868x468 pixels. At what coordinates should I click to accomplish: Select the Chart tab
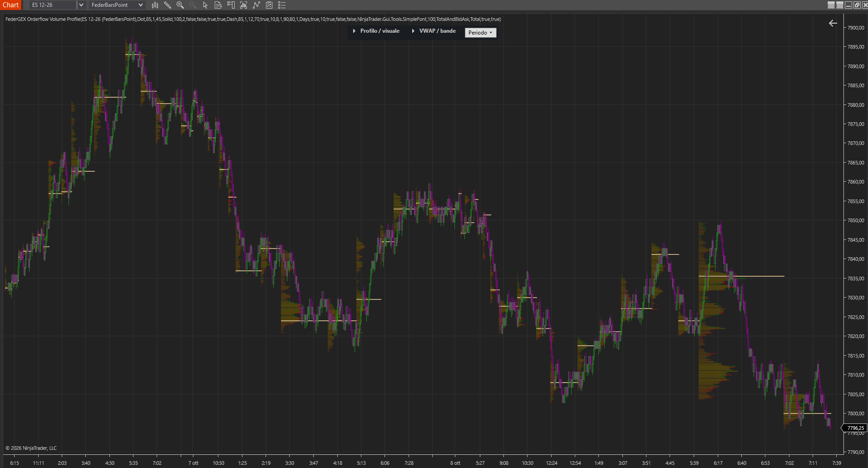10,5
